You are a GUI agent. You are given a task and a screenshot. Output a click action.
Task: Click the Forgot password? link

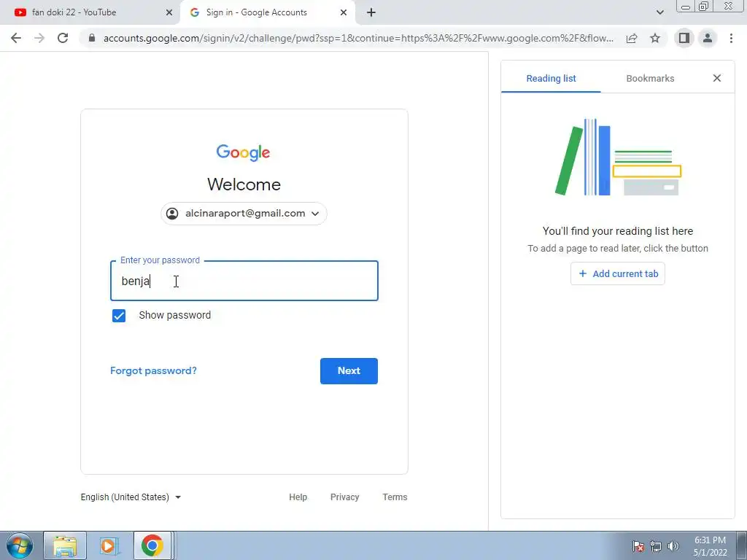[x=153, y=371]
